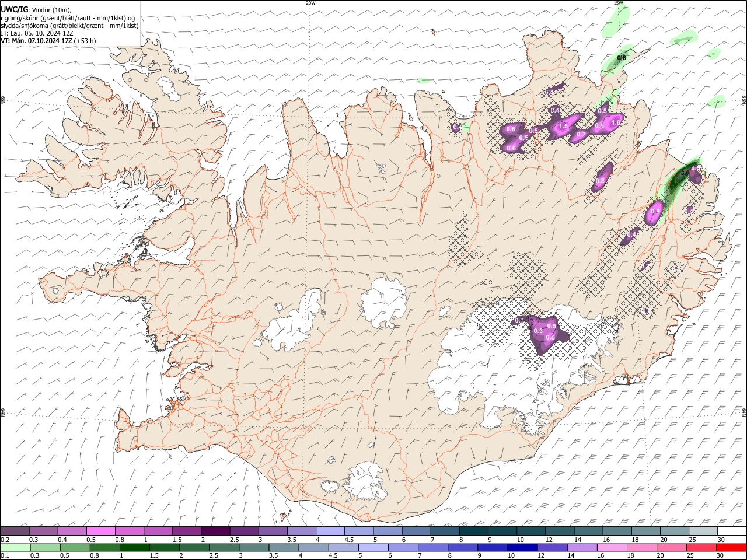Click the '20W' longitude label at top
The width and height of the screenshot is (747, 560).
pyautogui.click(x=310, y=3)
